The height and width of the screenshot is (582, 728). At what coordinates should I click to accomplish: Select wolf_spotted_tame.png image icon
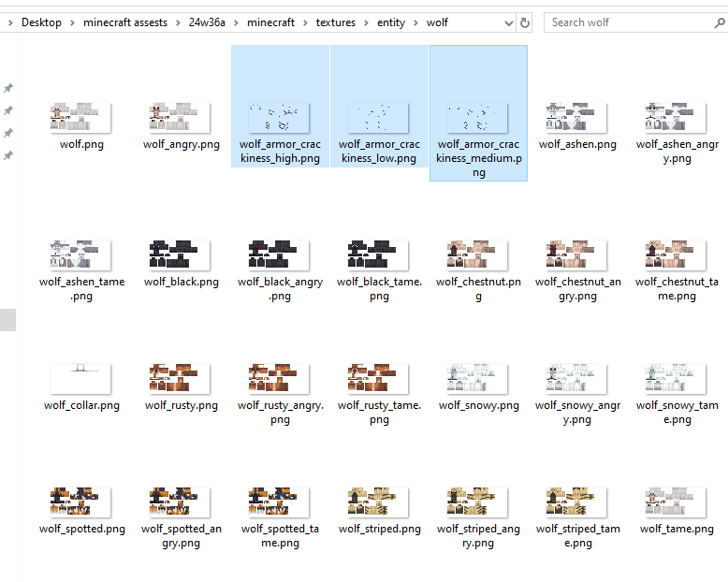coord(279,502)
